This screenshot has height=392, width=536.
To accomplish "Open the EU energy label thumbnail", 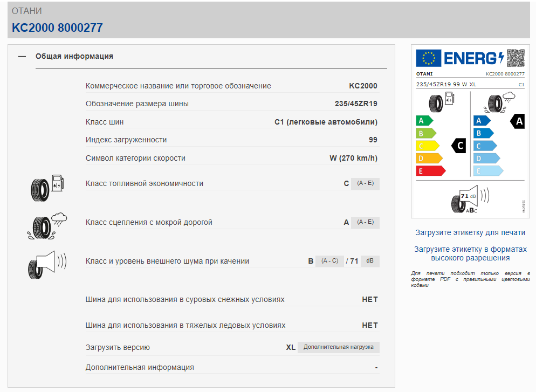I will click(470, 131).
